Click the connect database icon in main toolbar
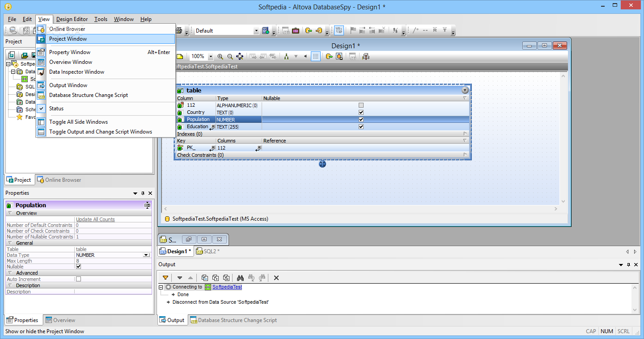644x339 pixels. [x=13, y=30]
